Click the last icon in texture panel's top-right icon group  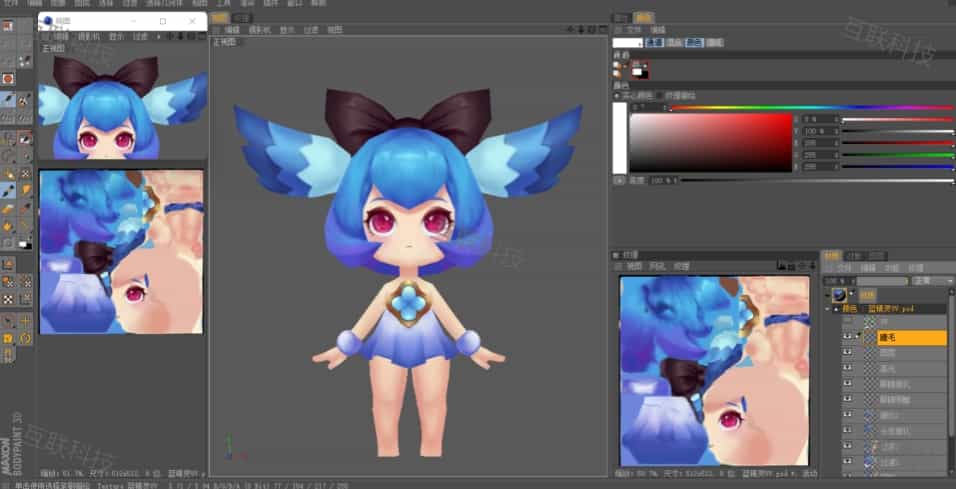pyautogui.click(x=812, y=266)
